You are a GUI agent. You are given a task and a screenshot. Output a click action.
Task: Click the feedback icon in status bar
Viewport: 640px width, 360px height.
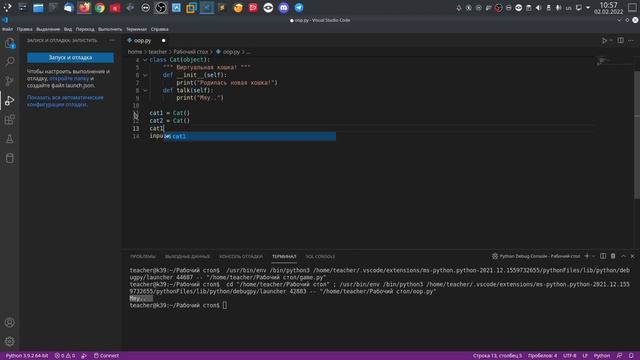point(620,356)
